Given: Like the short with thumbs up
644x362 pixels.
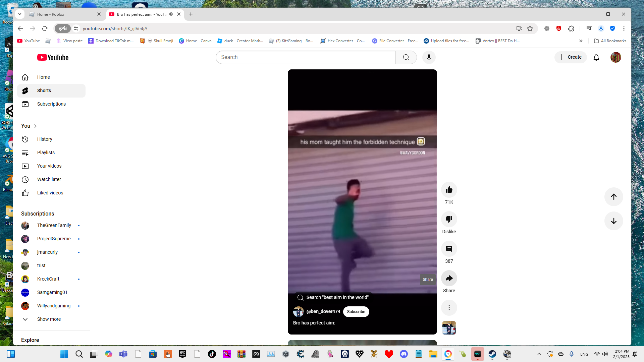Looking at the screenshot, I should (449, 190).
